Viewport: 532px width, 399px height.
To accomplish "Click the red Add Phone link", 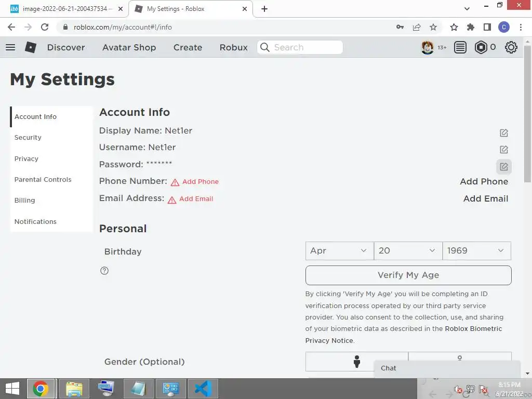I will pyautogui.click(x=200, y=181).
